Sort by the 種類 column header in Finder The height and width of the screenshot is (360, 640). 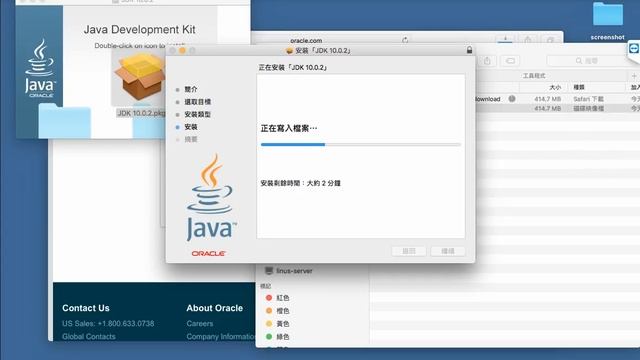click(579, 87)
